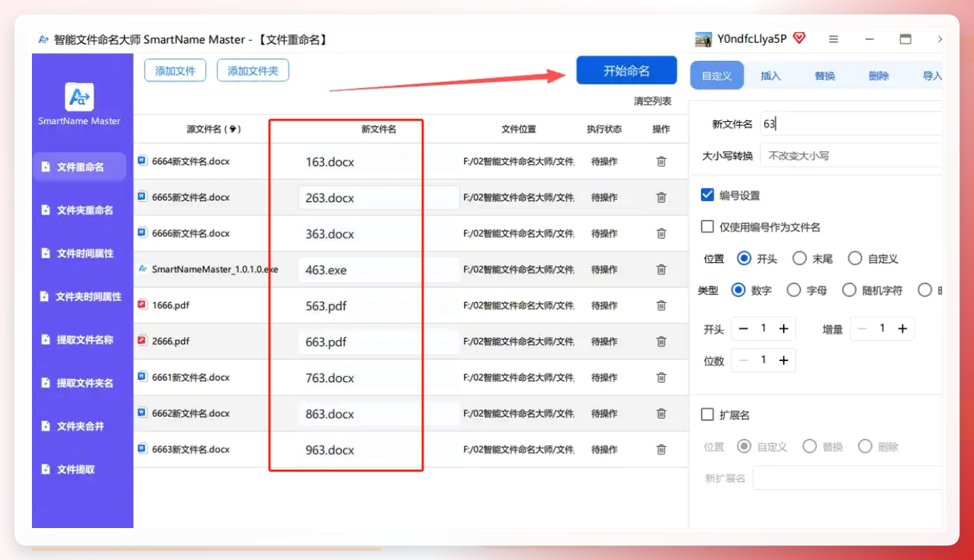Delete row 6662新文件名.docx with trash icon
Viewport: 974px width, 560px height.
(x=661, y=413)
